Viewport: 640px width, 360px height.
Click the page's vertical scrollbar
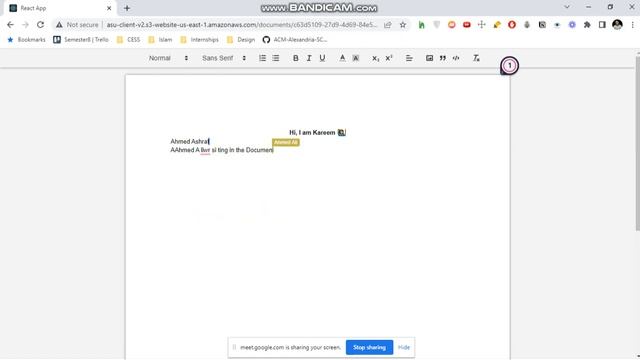pyautogui.click(x=637, y=143)
